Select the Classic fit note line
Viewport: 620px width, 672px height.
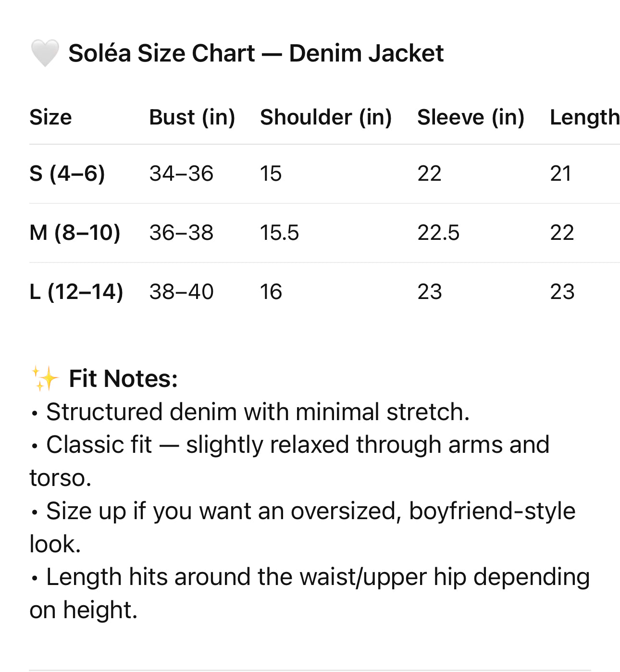point(297,445)
